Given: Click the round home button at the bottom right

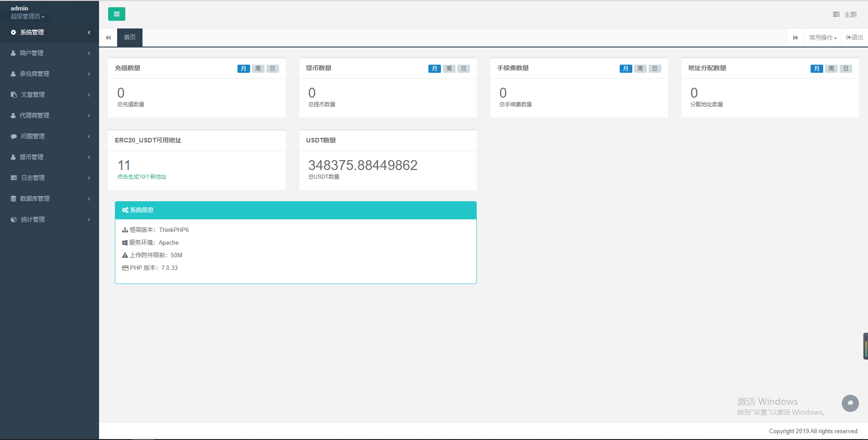Looking at the screenshot, I should click(850, 403).
